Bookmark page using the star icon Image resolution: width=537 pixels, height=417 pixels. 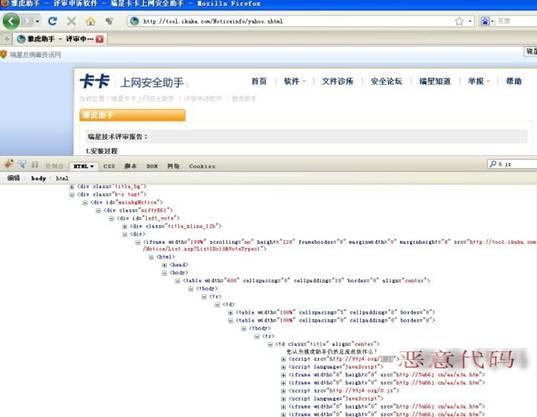pos(459,21)
